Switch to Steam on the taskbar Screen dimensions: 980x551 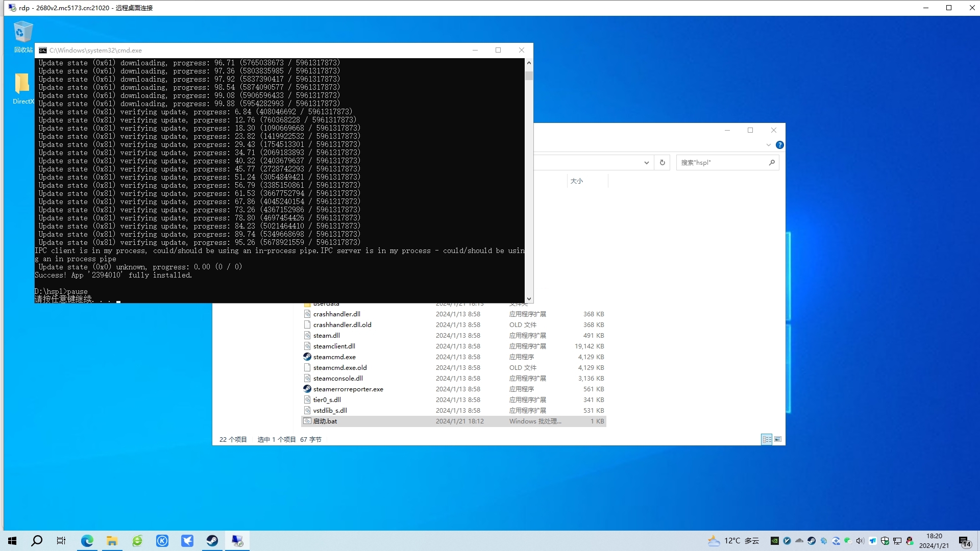pyautogui.click(x=212, y=541)
